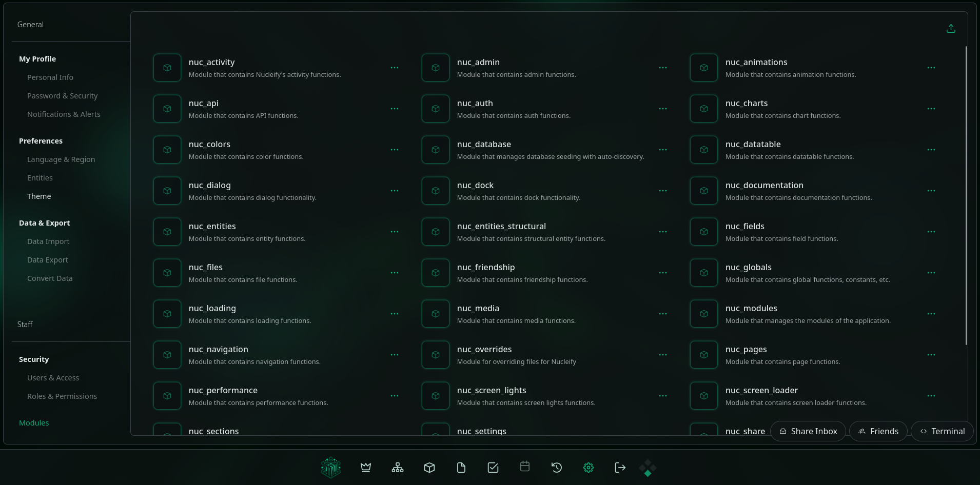This screenshot has width=980, height=485.
Task: Open the options menu for nuc_database
Action: coord(662,149)
